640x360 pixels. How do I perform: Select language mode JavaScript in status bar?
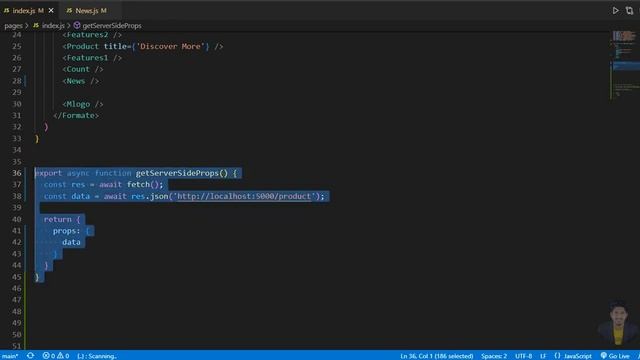[x=577, y=356]
